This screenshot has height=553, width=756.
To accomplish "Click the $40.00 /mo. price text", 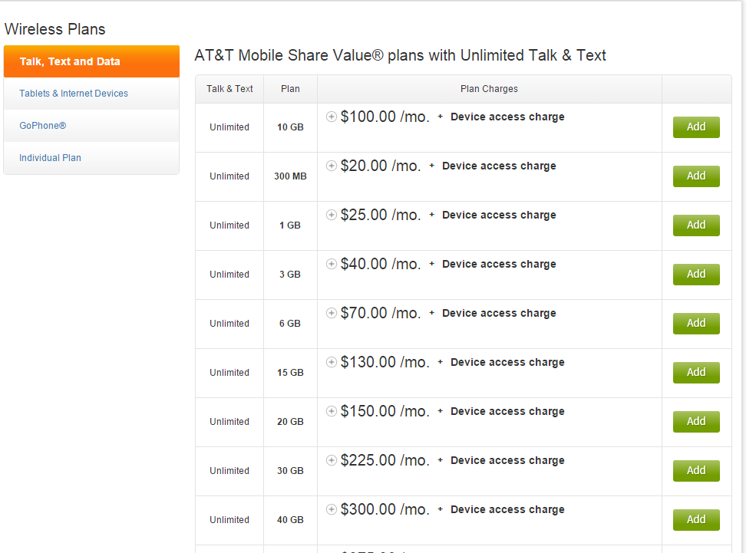I will (x=381, y=264).
